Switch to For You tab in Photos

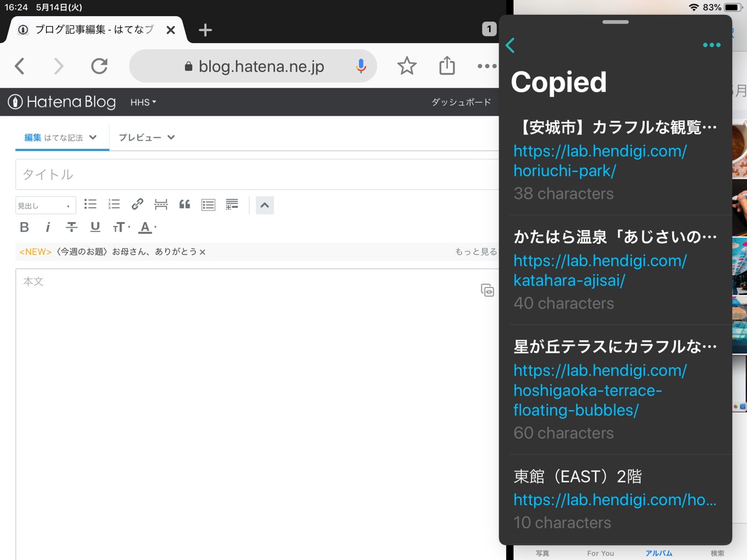click(601, 553)
